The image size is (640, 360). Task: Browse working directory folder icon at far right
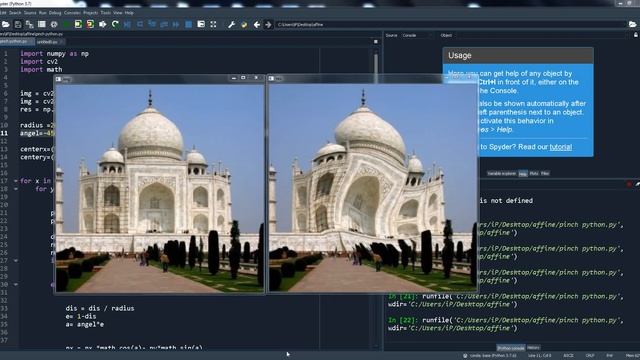click(x=632, y=24)
